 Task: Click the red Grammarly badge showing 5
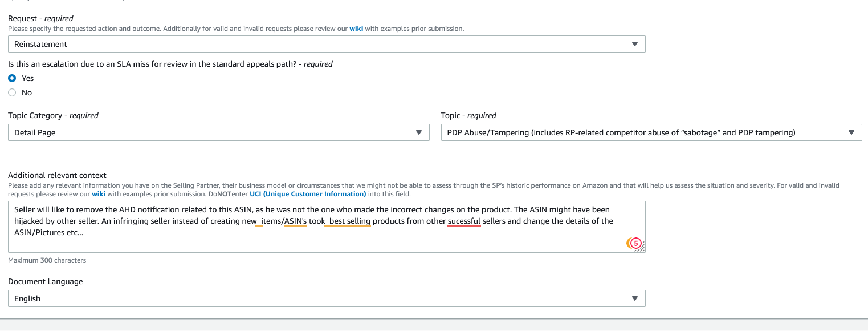[636, 243]
